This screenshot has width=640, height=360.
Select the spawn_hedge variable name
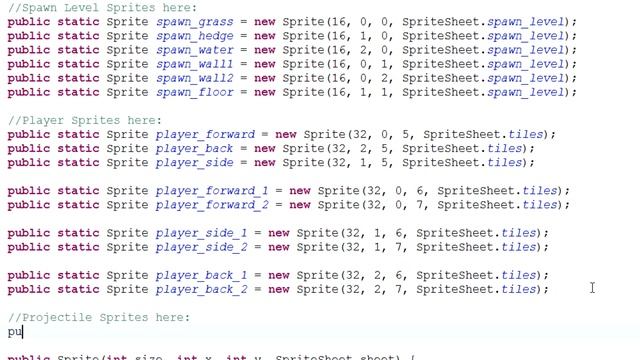click(x=195, y=36)
